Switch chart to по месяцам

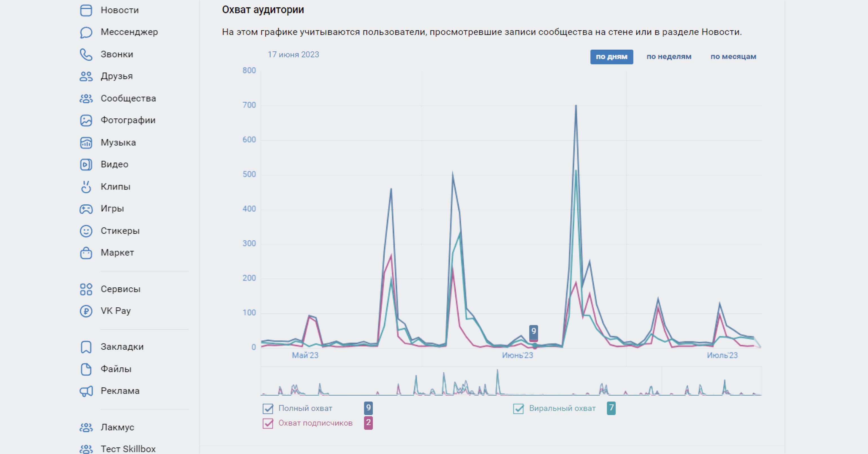733,57
